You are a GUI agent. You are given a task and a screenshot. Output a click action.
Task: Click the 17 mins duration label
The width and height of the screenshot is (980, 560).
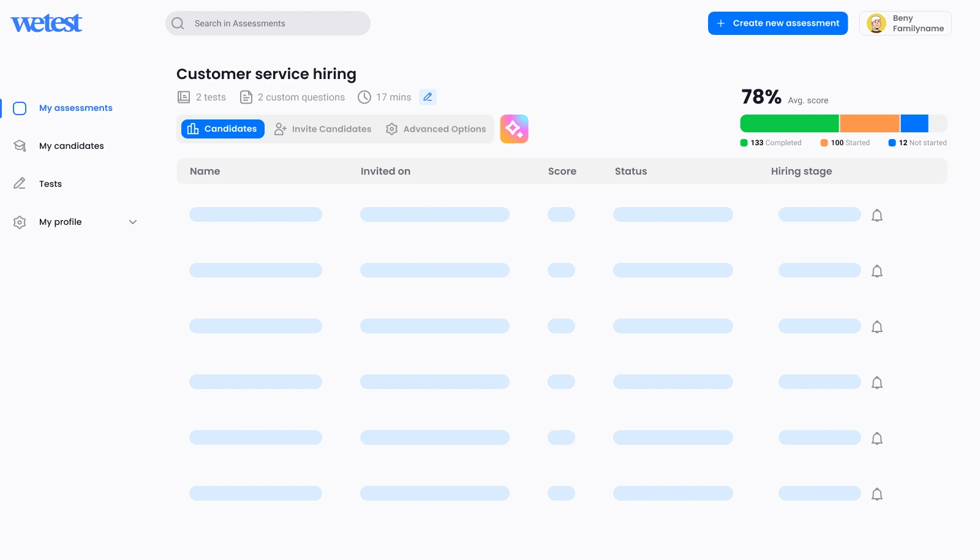coord(394,97)
